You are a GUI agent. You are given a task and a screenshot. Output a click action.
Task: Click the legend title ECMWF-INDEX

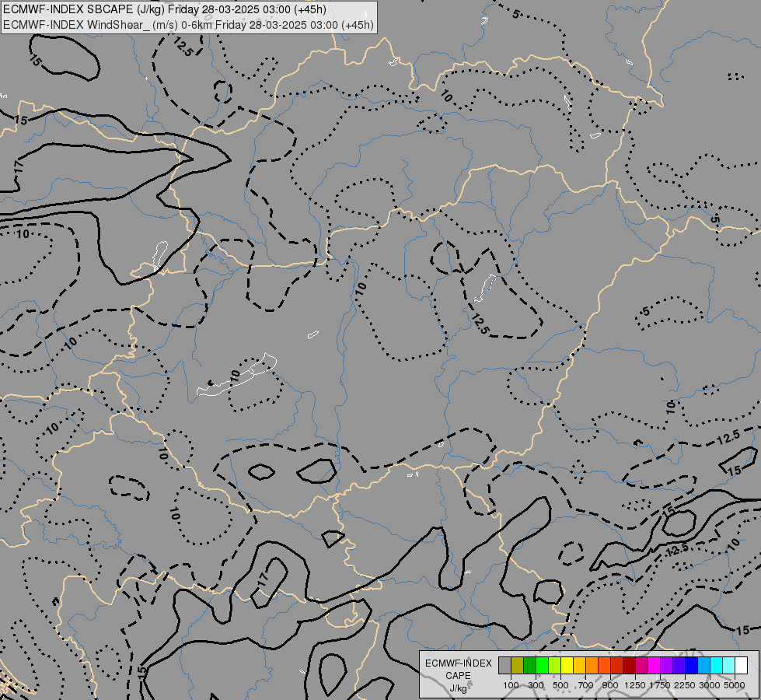tap(459, 663)
